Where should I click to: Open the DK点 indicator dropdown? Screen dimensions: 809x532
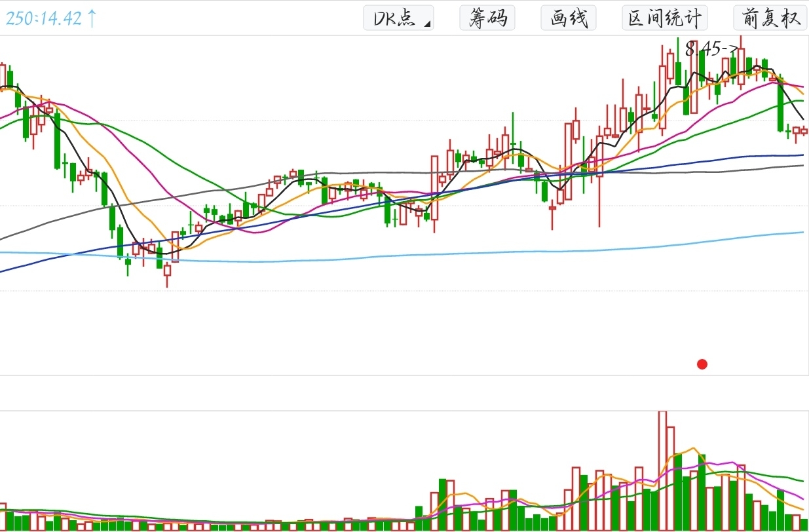coord(398,18)
